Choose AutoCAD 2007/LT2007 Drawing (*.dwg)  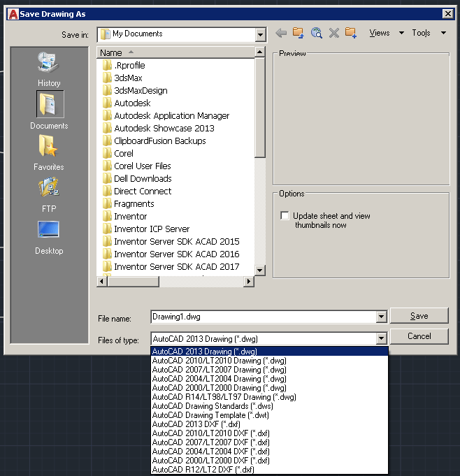point(269,370)
